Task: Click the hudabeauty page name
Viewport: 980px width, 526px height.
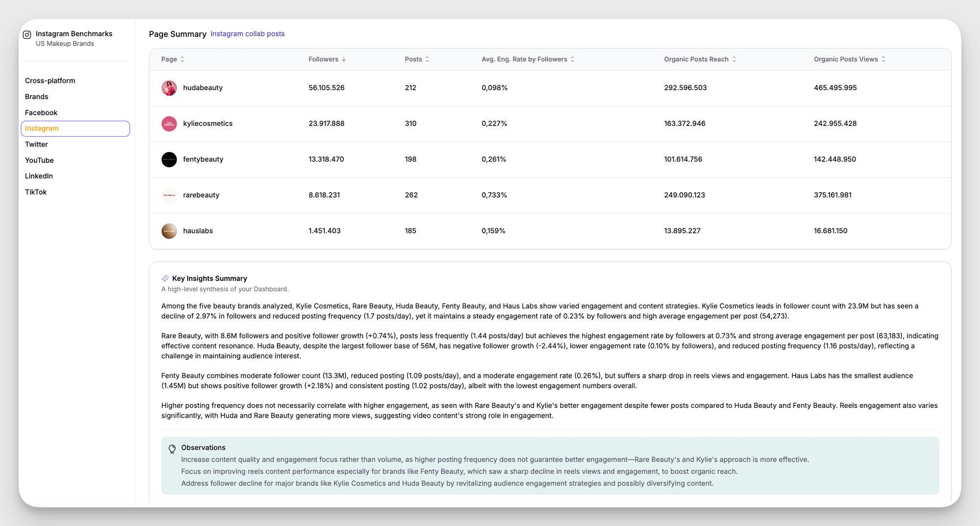Action: (x=203, y=88)
